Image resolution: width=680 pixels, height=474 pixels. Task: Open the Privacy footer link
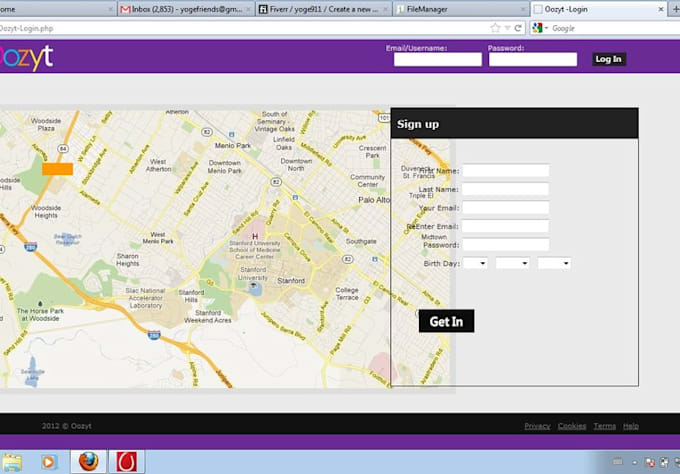coord(537,426)
